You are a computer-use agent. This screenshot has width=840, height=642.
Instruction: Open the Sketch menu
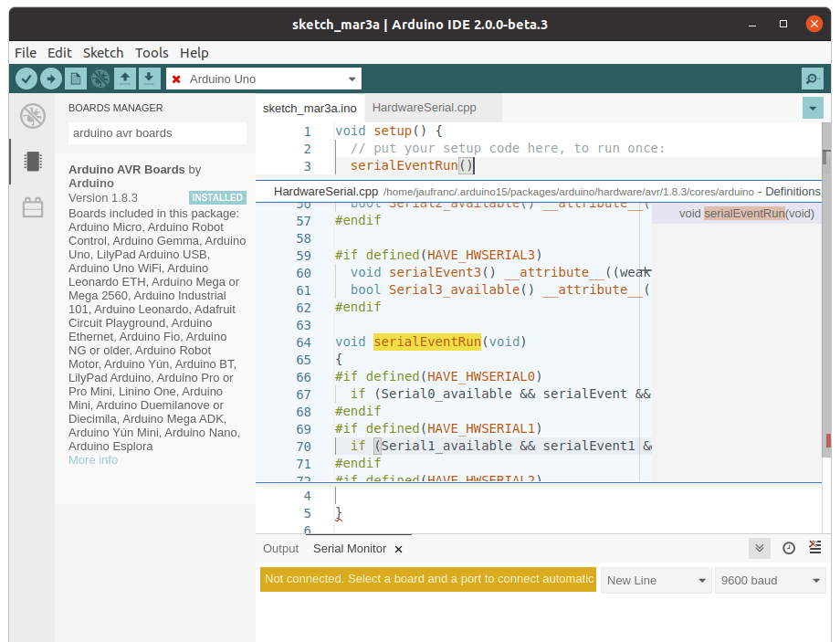[103, 53]
